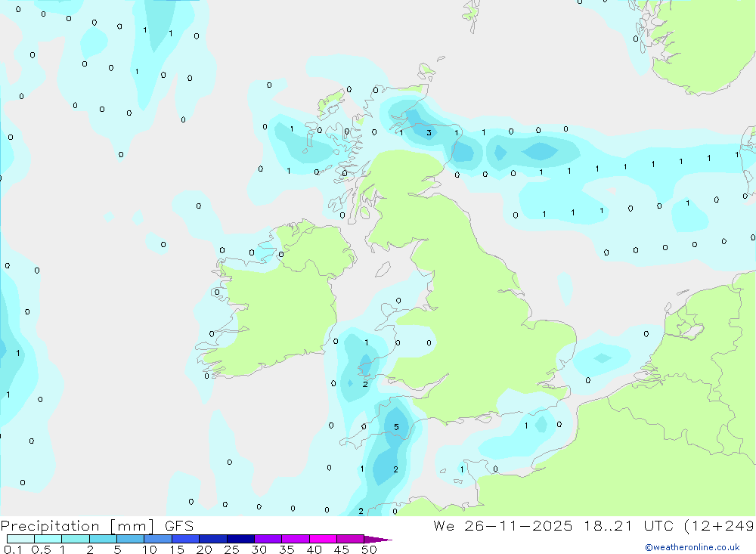Click the 'GFS' model name label

179,526
